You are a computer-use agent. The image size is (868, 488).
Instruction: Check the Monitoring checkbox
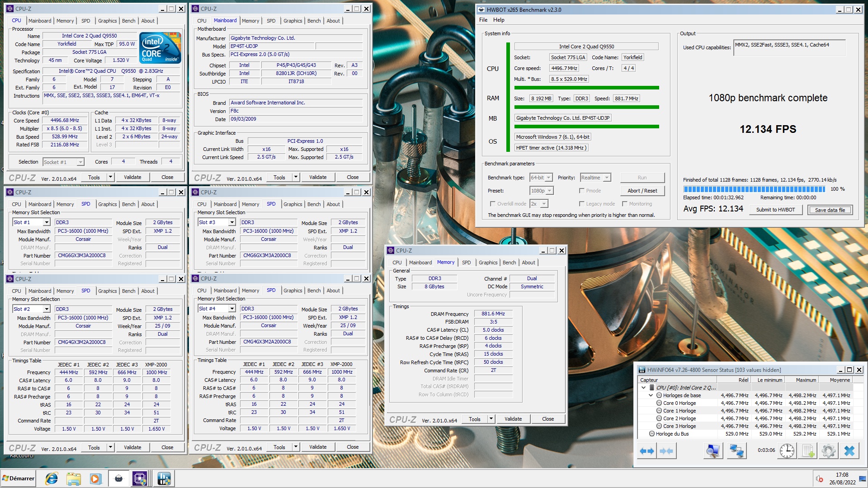(x=624, y=204)
